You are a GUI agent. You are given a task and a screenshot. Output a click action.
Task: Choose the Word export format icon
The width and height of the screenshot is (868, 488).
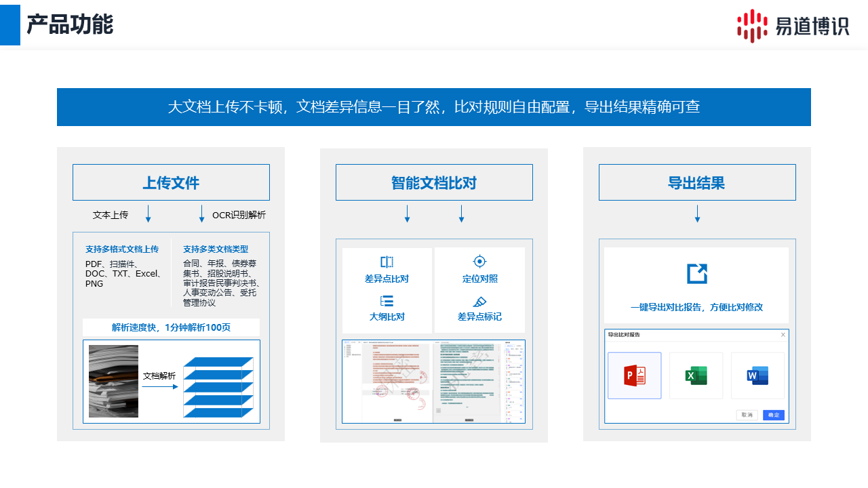[x=757, y=375]
